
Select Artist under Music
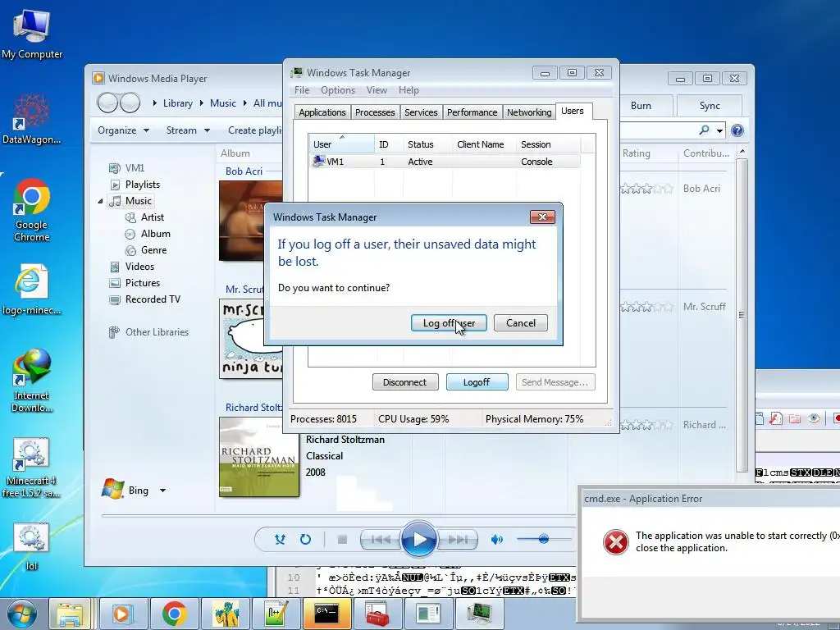144,217
